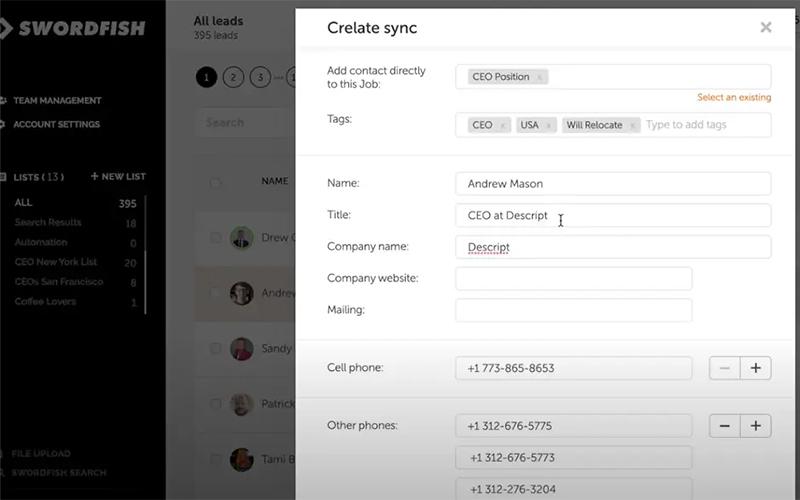
Task: Remove the CEO Position job chip
Action: click(539, 78)
